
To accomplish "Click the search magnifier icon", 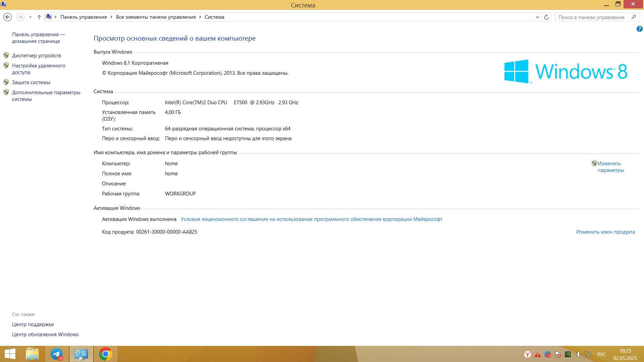I will pyautogui.click(x=634, y=17).
